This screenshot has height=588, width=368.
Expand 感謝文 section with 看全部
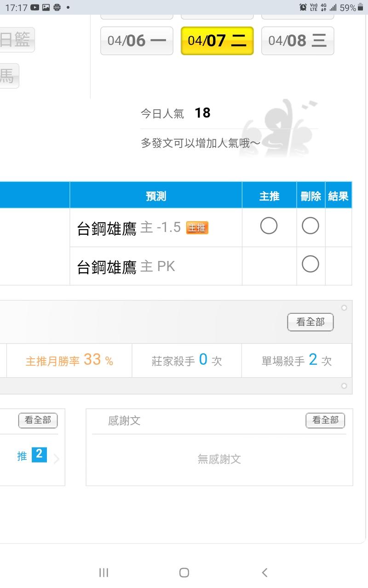point(325,420)
